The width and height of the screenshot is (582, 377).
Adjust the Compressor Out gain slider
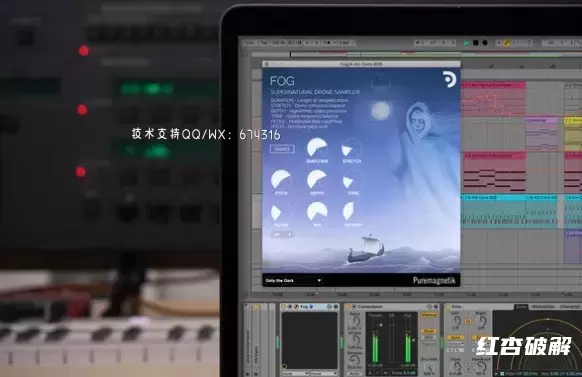click(413, 340)
